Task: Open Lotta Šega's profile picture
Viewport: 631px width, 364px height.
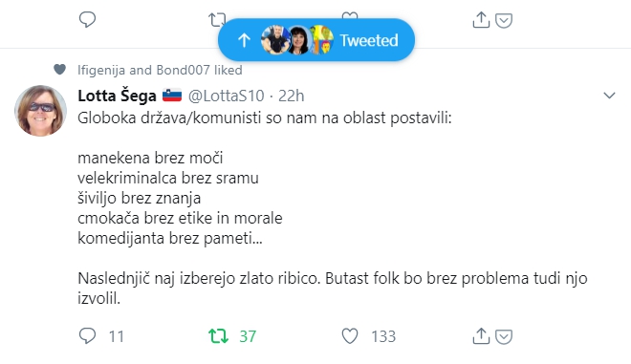Action: point(41,111)
